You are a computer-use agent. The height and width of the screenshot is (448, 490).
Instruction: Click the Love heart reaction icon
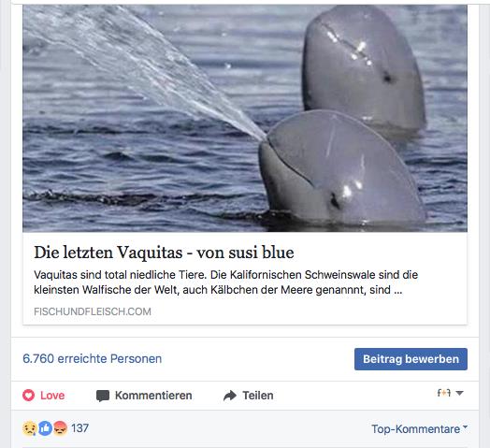[28, 396]
